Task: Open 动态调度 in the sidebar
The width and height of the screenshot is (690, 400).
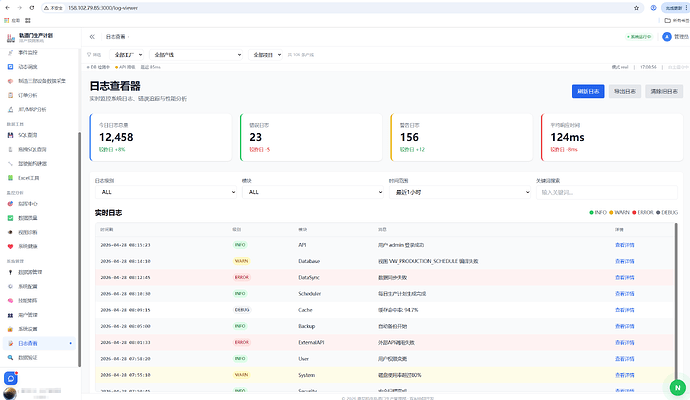Action: pos(28,67)
